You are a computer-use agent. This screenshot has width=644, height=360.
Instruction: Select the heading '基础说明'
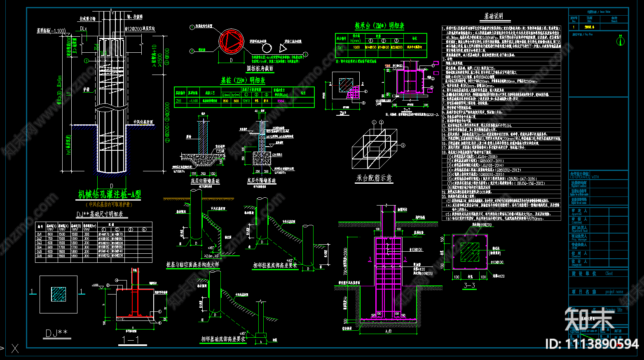494,16
